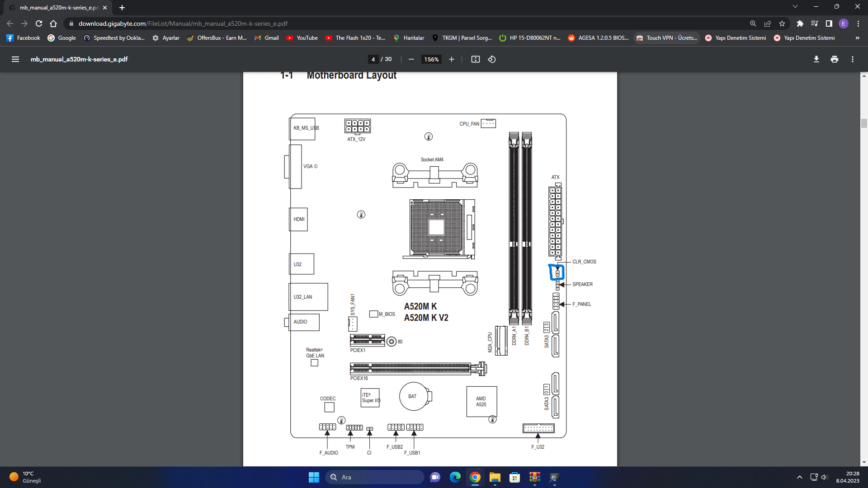Open the Chrome extensions puzzle icon
This screenshot has height=488, width=868.
(x=800, y=23)
